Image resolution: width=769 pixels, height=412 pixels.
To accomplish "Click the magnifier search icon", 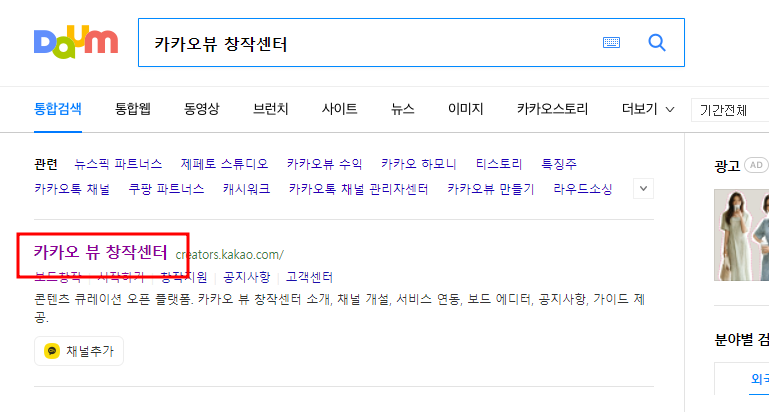I will (657, 43).
